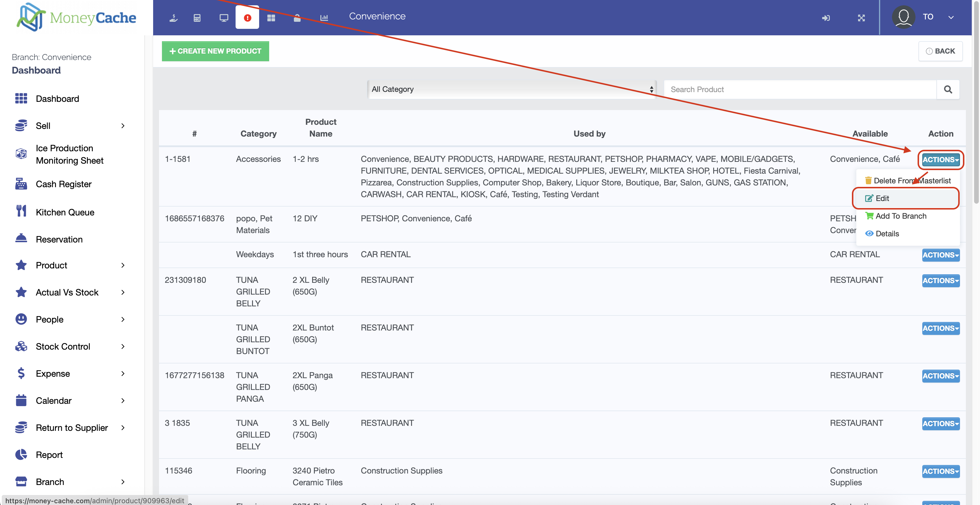
Task: Open the four-squares grid icon
Action: (271, 17)
